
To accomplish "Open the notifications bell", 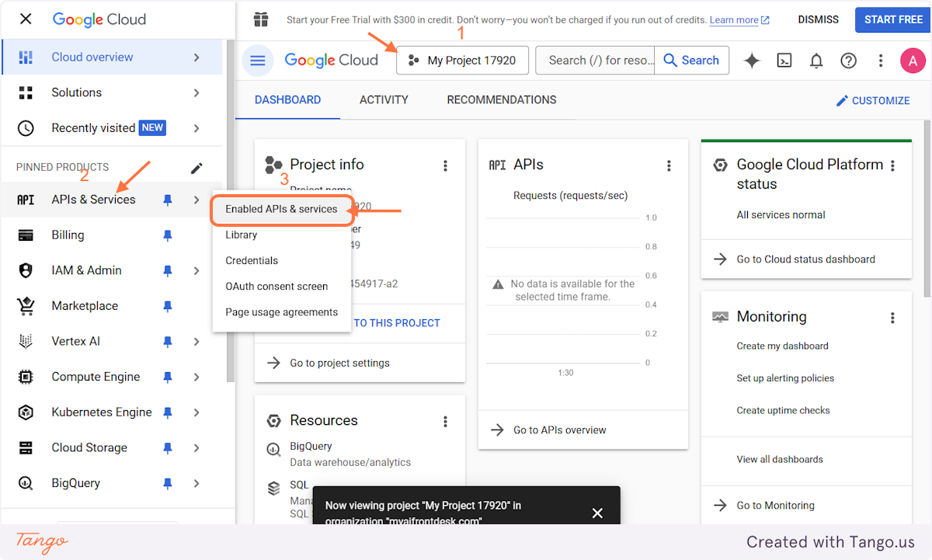I will [x=816, y=61].
